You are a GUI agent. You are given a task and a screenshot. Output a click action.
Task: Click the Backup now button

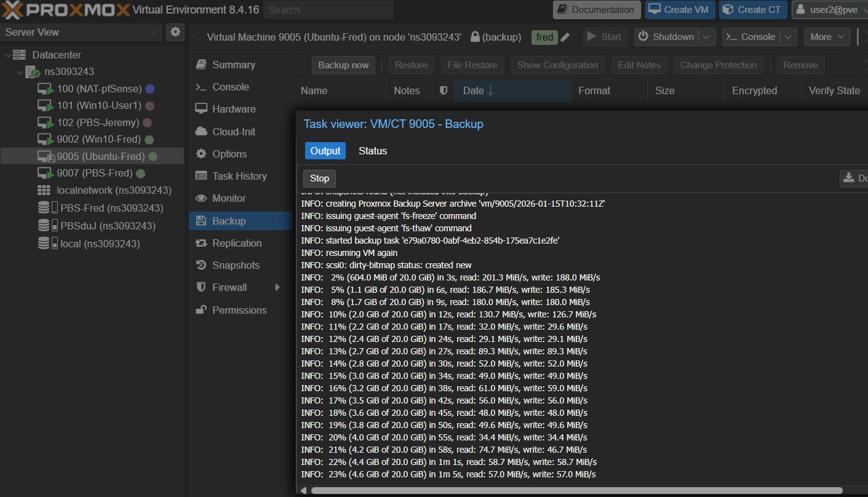pyautogui.click(x=343, y=65)
